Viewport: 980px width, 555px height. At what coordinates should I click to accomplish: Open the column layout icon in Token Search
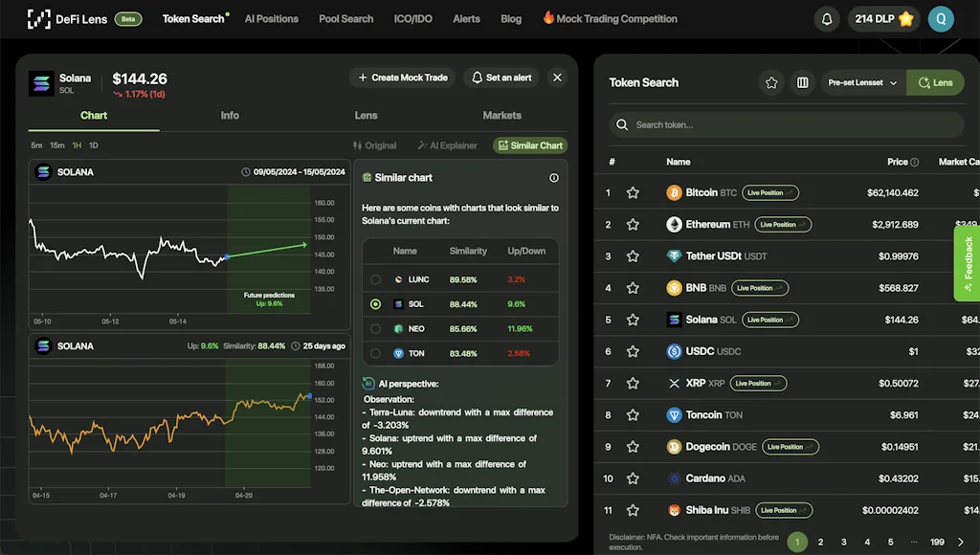point(802,82)
